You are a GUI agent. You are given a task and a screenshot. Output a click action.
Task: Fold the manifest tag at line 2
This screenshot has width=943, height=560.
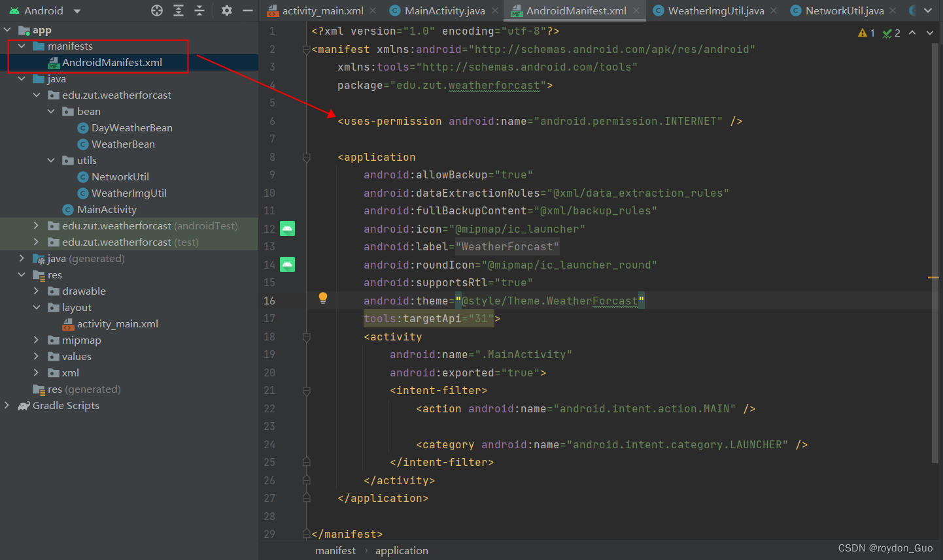[x=306, y=50]
